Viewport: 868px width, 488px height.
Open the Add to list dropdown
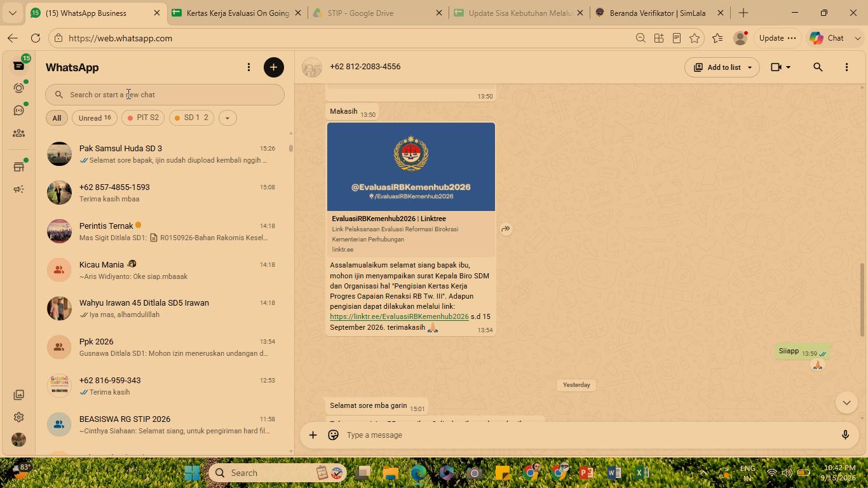tap(722, 67)
